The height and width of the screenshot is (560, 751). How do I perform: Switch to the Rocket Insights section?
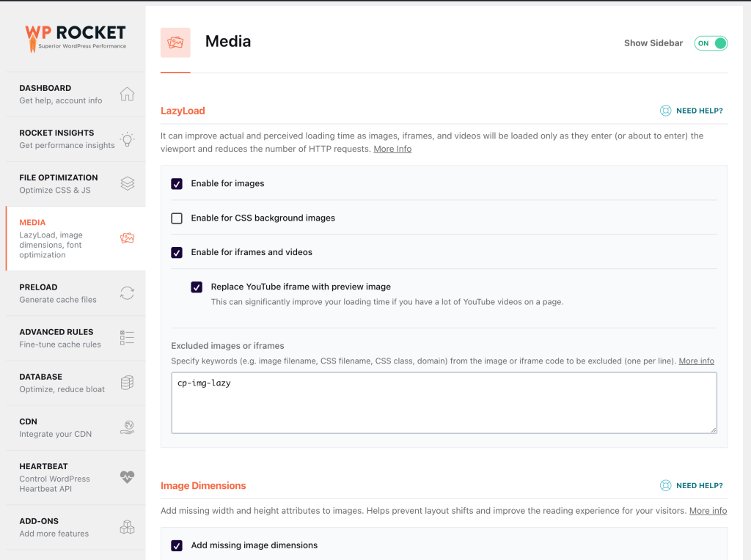(x=65, y=139)
